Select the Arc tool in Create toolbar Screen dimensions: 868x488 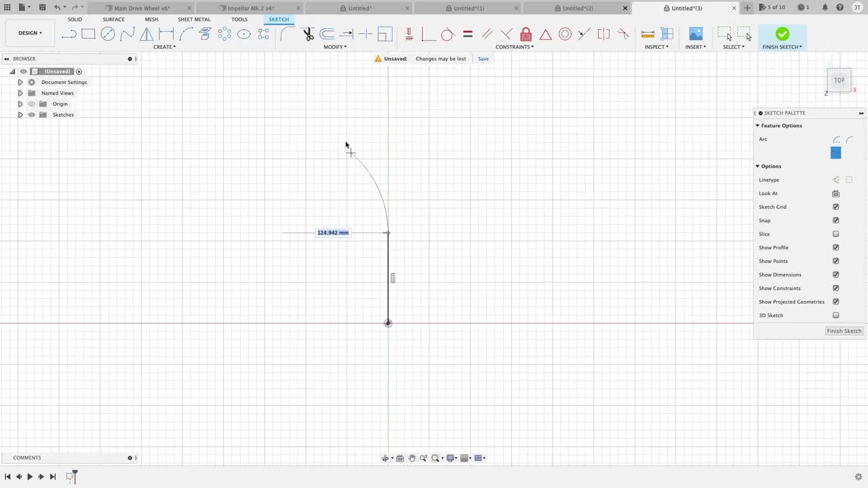tap(186, 34)
